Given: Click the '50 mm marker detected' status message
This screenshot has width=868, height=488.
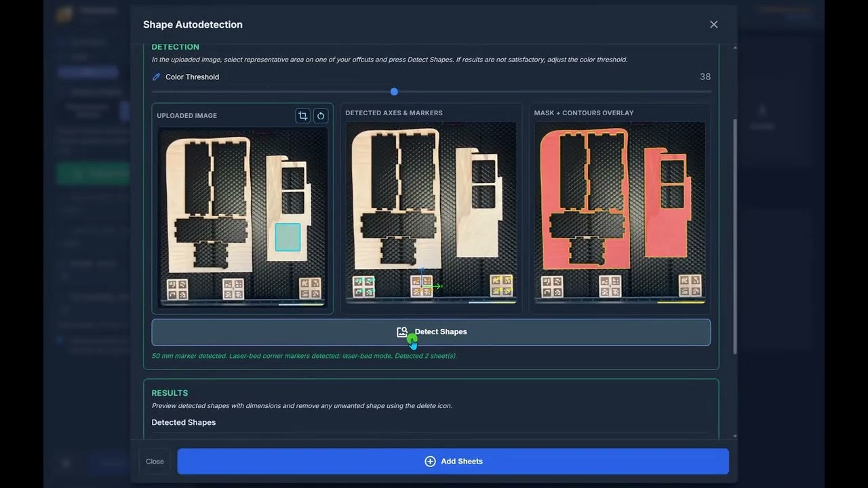Looking at the screenshot, I should [304, 356].
